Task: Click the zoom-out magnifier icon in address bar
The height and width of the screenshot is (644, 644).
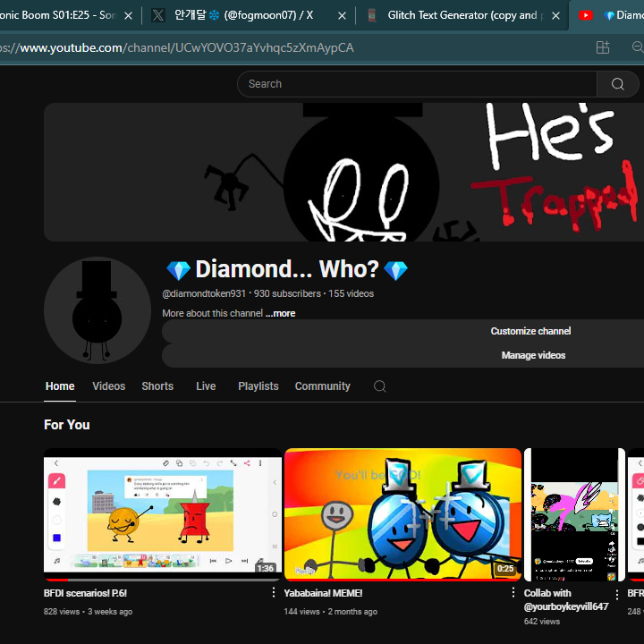Action: pos(637,47)
